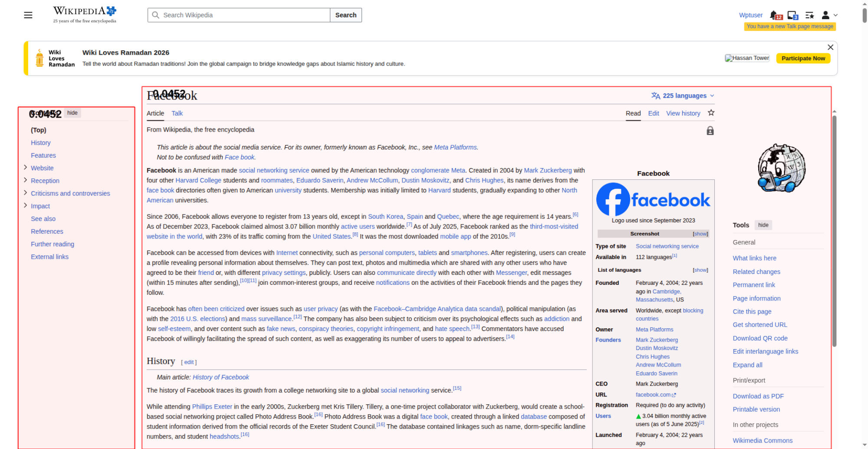This screenshot has width=868, height=449.
Task: Open the watchlist icon
Action: click(809, 15)
